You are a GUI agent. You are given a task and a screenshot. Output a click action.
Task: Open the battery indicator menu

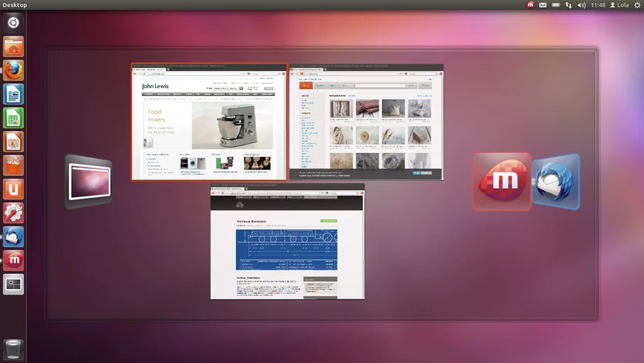pyautogui.click(x=556, y=5)
